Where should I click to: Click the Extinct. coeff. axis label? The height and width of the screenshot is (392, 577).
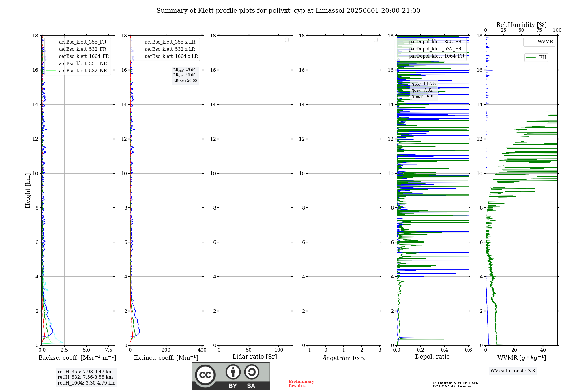point(166,358)
